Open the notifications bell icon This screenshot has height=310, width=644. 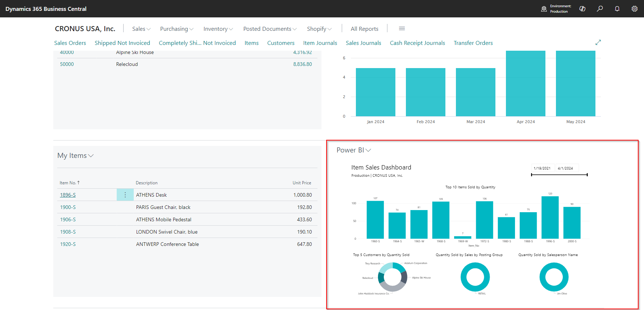pos(617,9)
